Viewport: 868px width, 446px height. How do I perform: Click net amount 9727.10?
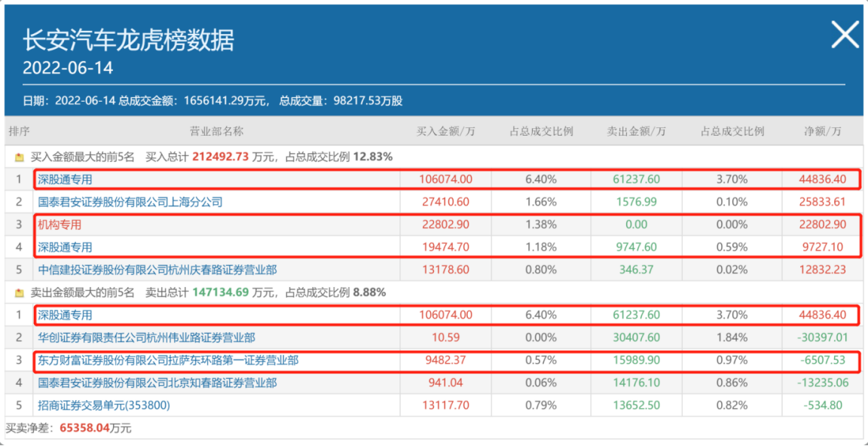822,247
